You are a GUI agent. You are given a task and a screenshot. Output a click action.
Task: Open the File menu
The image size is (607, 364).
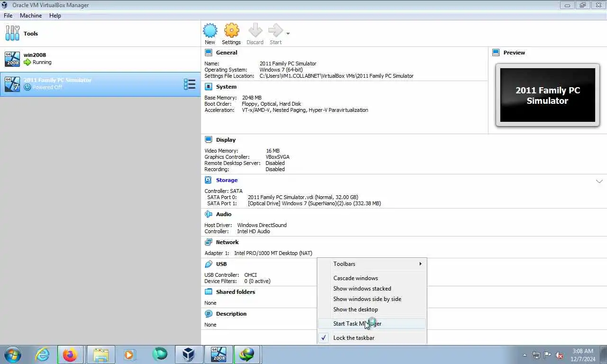coord(8,16)
